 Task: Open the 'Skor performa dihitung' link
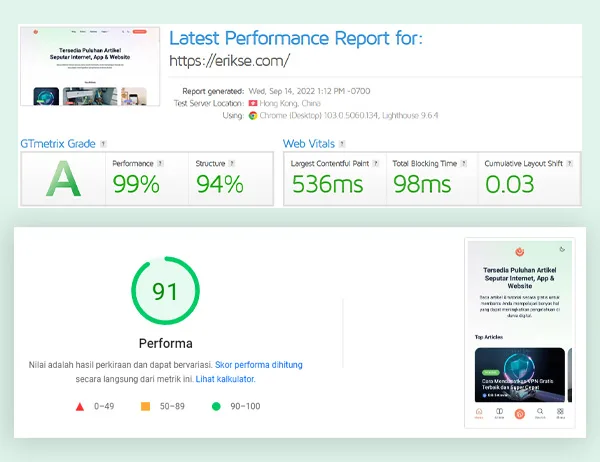[x=259, y=365]
